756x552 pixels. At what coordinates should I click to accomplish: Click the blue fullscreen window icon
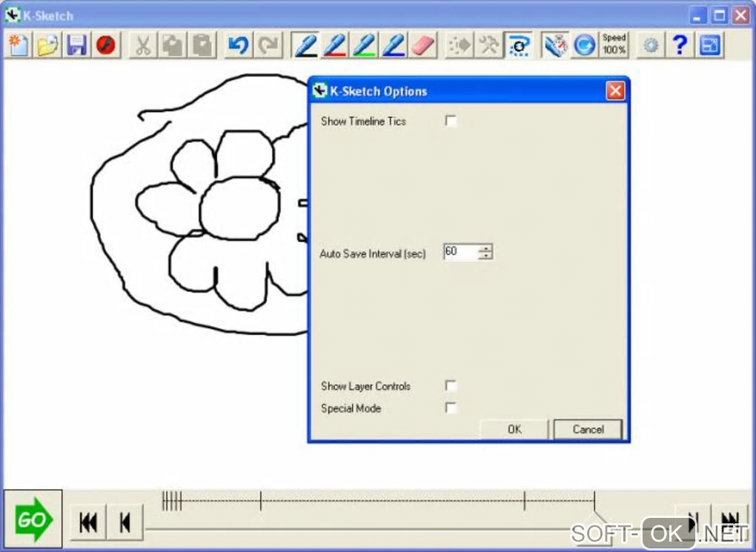pyautogui.click(x=709, y=45)
